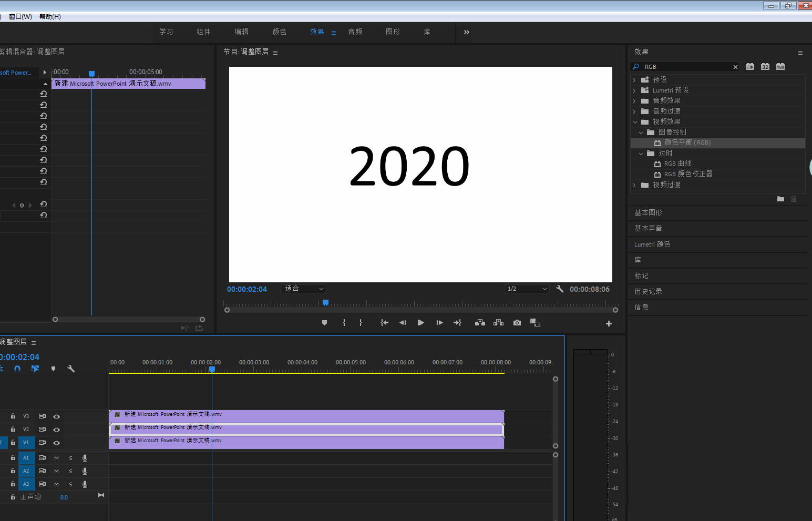This screenshot has height=521, width=812.
Task: Mute audio track A1
Action: coord(56,458)
